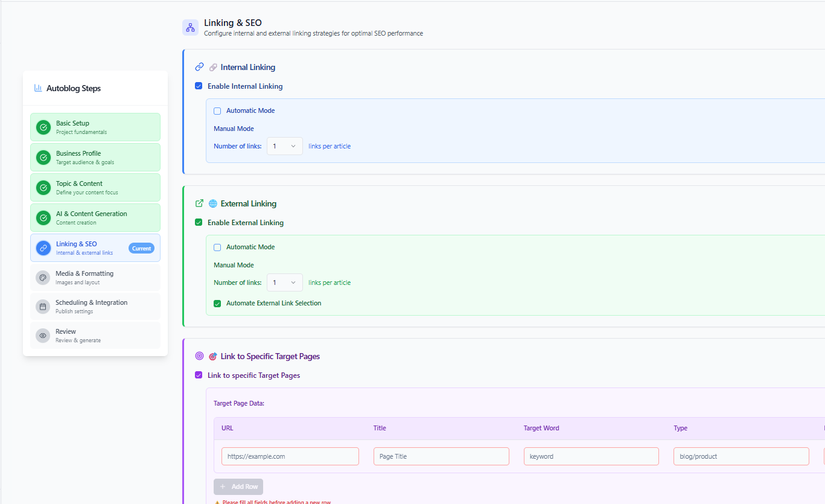
Task: Click the Current badge on Linking & SEO
Action: click(141, 248)
